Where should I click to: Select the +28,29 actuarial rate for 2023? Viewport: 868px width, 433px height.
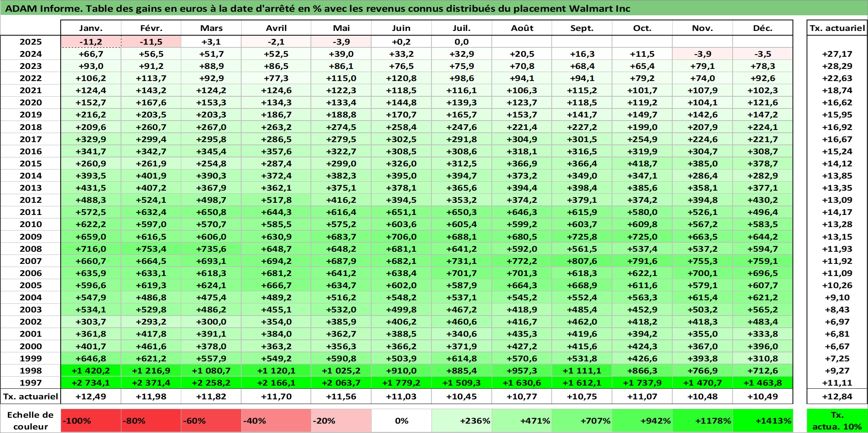[837, 66]
